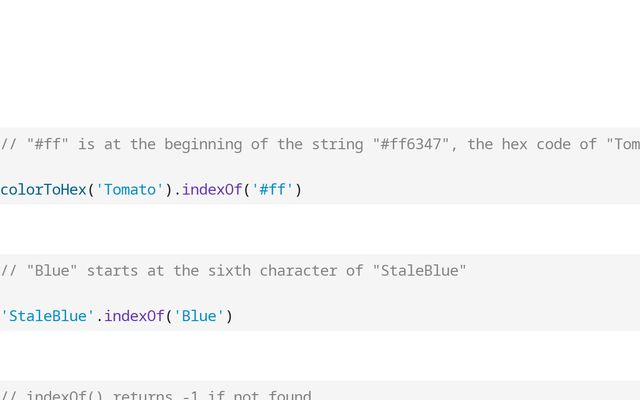The height and width of the screenshot is (400, 640).
Task: Click the 'Tomato' string argument
Action: click(129, 189)
